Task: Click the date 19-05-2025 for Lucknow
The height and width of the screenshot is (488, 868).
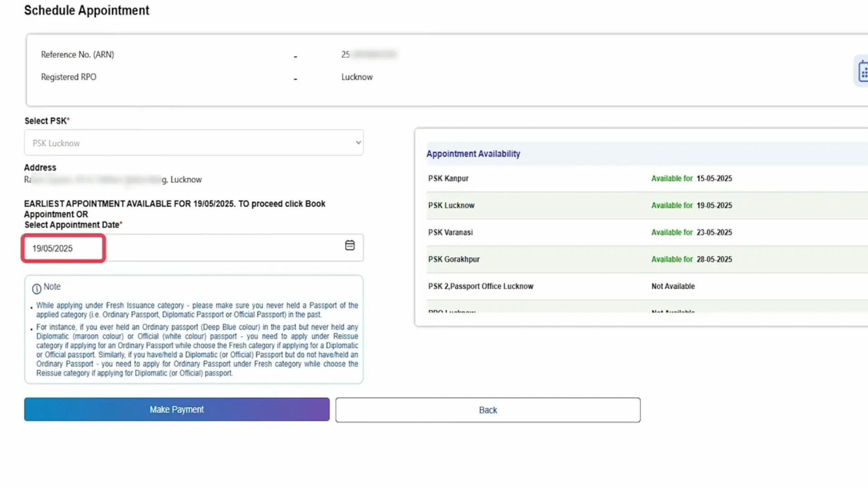Action: pyautogui.click(x=714, y=206)
